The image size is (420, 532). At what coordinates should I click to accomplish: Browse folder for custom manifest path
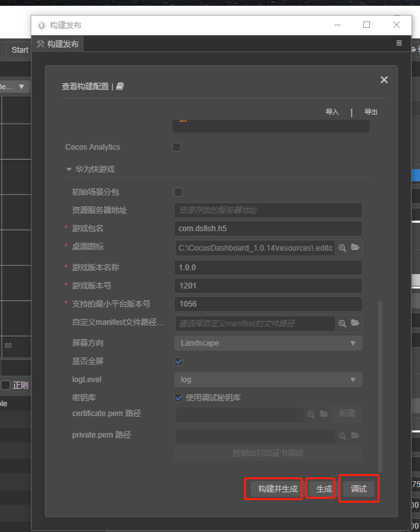click(355, 323)
